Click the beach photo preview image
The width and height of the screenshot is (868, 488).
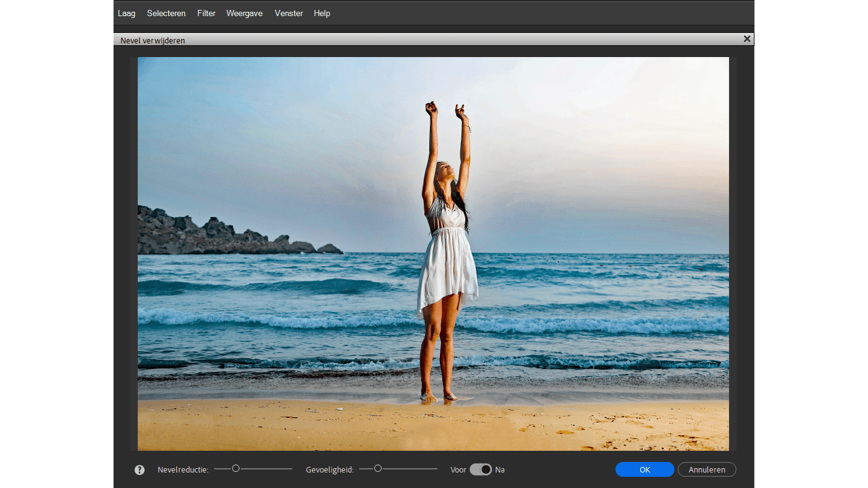click(x=433, y=254)
